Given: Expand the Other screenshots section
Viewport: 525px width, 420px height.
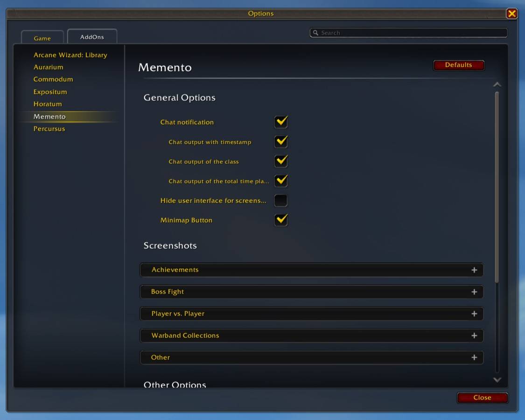Looking at the screenshot, I should point(311,358).
